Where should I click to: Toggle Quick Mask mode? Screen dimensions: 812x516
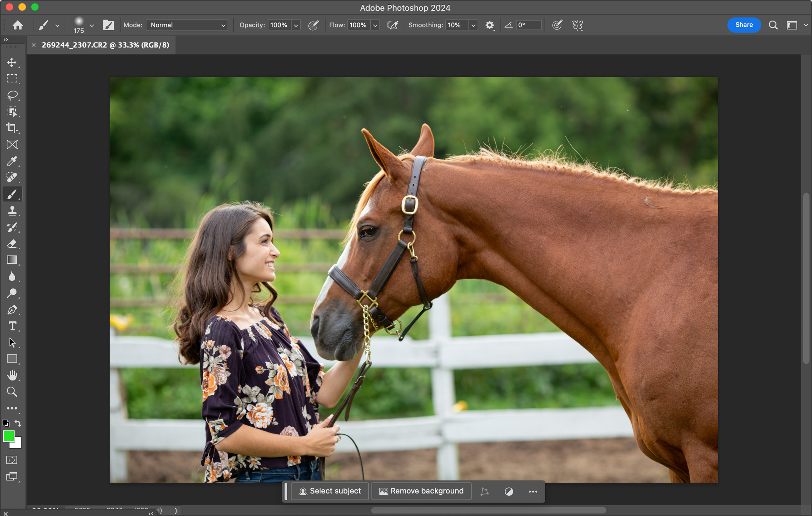pos(12,460)
